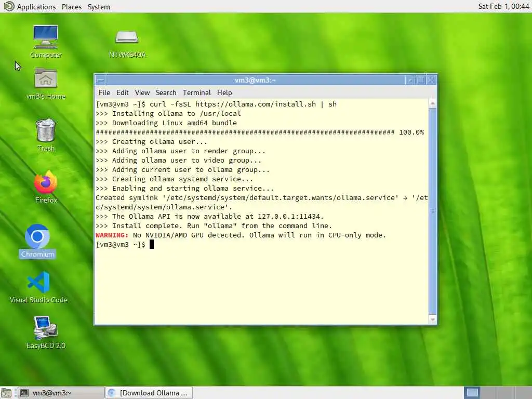Screen dimensions: 532x399
Task: Close the terminal window
Action: 431,80
